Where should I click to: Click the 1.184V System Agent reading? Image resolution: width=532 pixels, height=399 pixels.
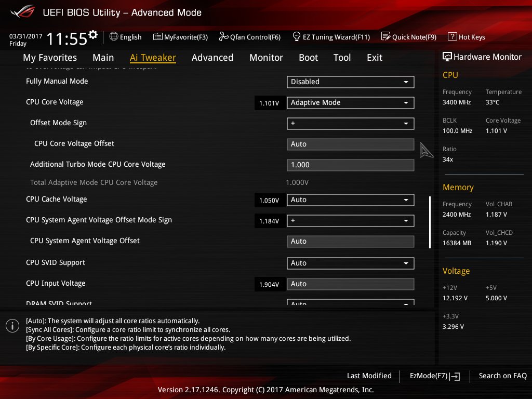pyautogui.click(x=269, y=221)
